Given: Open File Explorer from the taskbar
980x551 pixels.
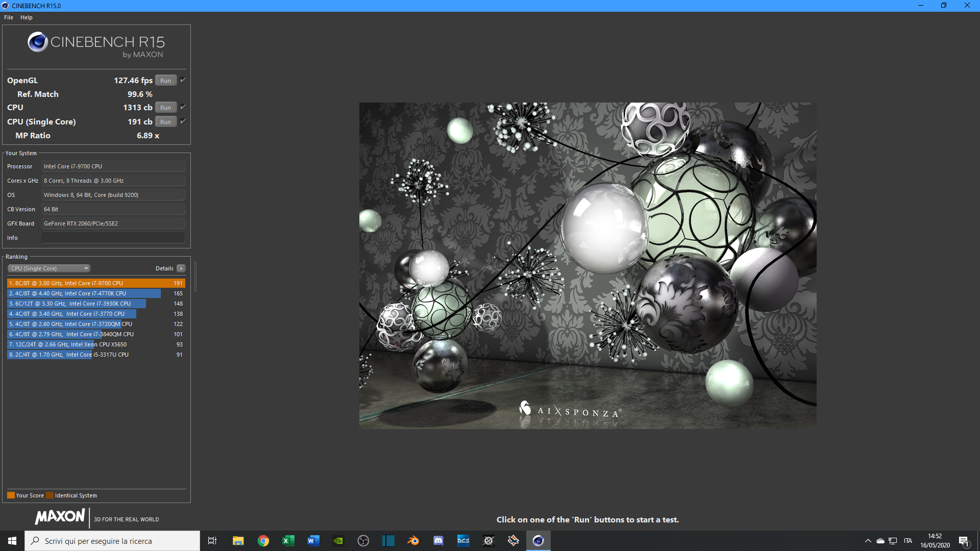Looking at the screenshot, I should click(238, 541).
